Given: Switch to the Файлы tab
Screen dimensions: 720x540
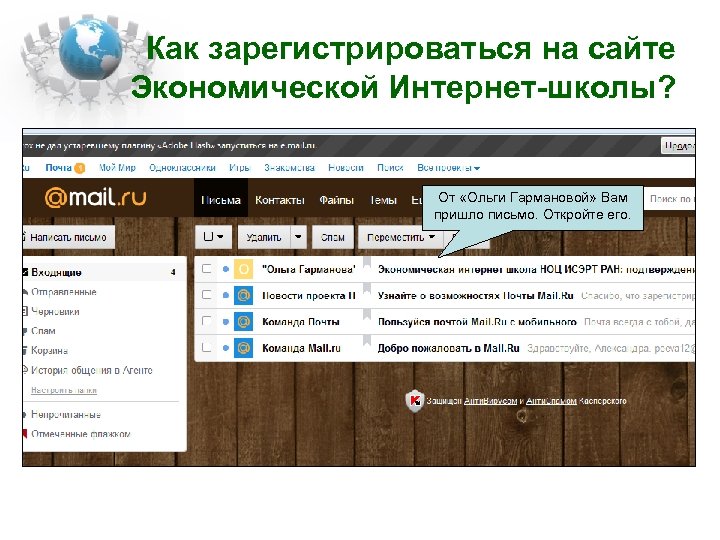Looking at the screenshot, I should tap(337, 200).
